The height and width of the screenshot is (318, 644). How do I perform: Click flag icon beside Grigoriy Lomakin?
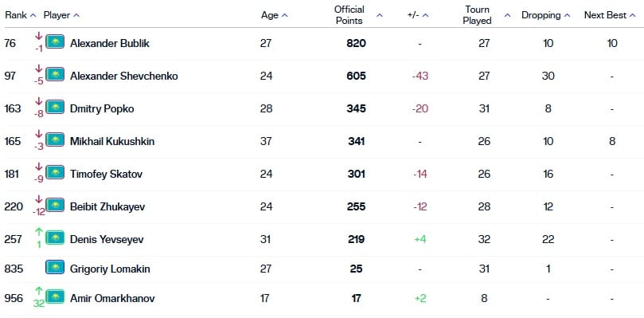click(x=55, y=267)
